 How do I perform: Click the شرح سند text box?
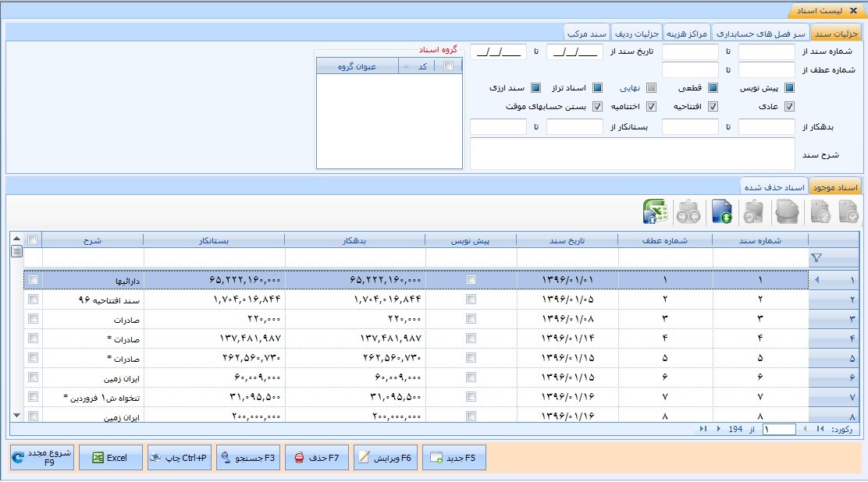(x=633, y=154)
